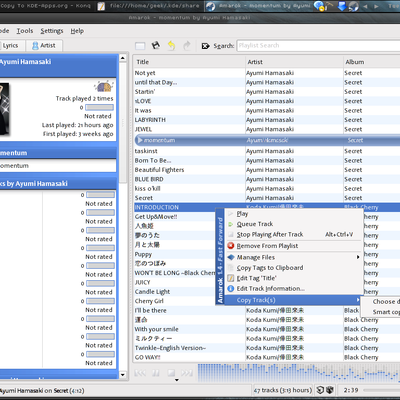Switch to Amarok taskbar entry

click(x=259, y=6)
